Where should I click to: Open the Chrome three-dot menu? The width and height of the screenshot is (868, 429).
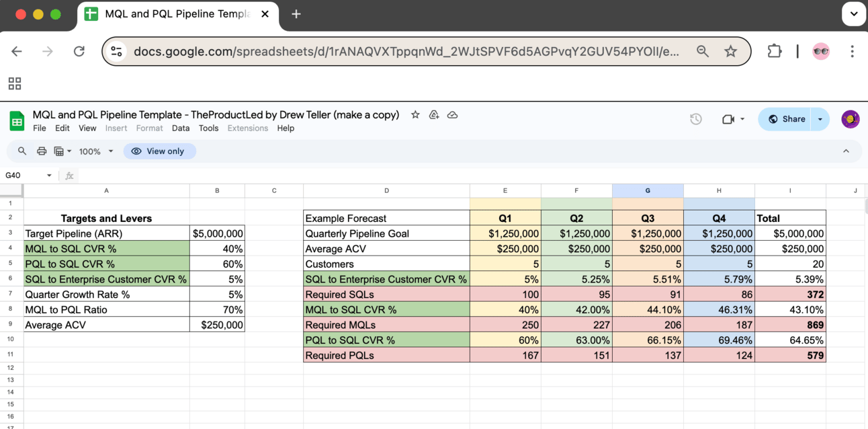click(852, 51)
